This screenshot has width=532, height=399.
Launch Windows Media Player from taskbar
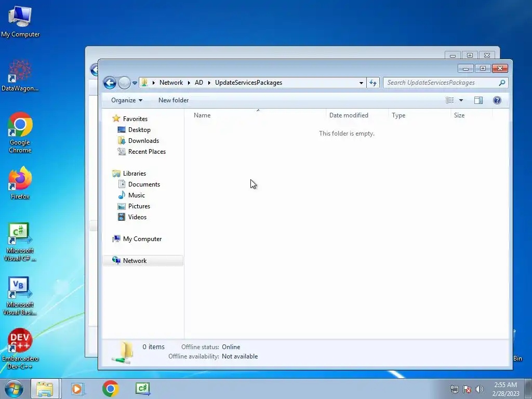(77, 389)
